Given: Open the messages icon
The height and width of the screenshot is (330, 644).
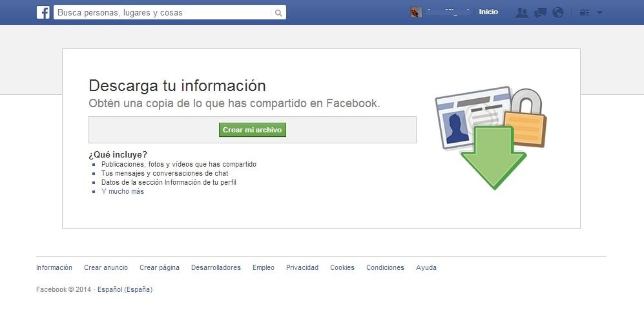Looking at the screenshot, I should tap(540, 13).
